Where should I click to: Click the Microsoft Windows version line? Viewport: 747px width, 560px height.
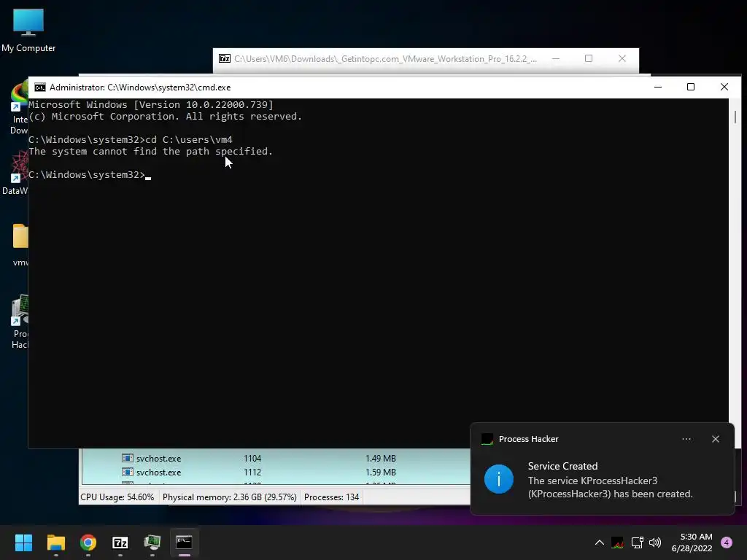(x=151, y=105)
